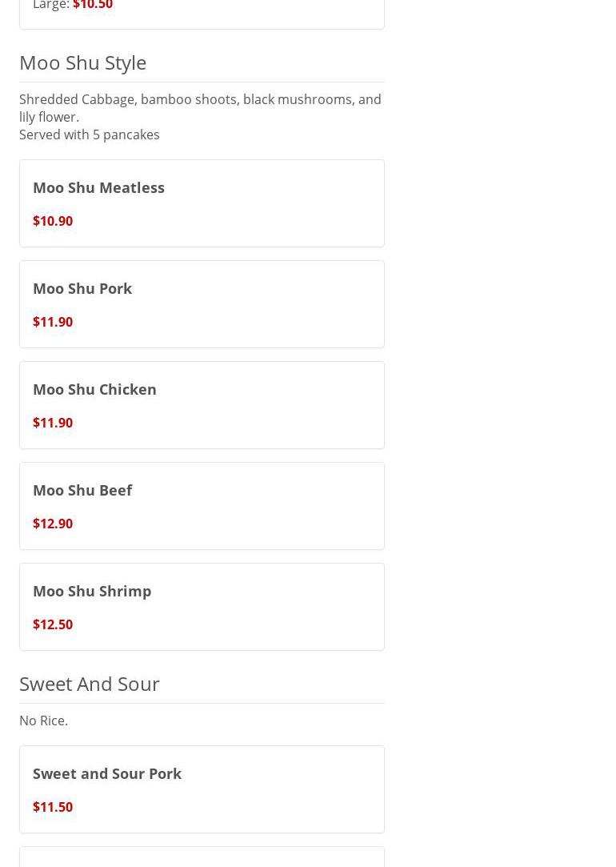Select the Moo Shu Style section heading
The height and width of the screenshot is (867, 616).
click(x=82, y=62)
